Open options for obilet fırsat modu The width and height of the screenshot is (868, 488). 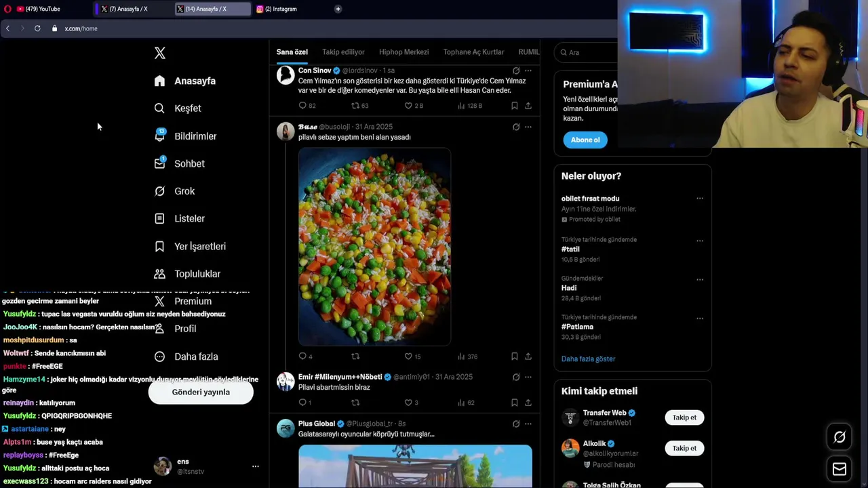coord(700,199)
